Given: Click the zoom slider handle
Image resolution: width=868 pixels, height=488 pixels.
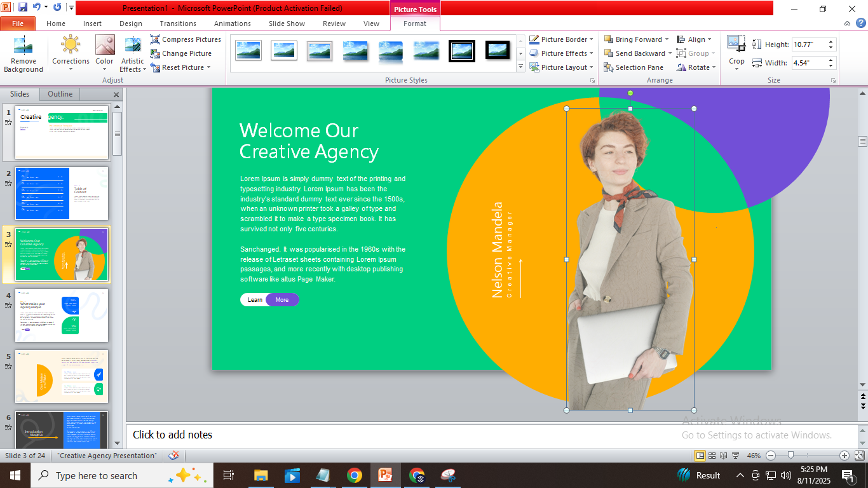Looking at the screenshot, I should tap(790, 456).
